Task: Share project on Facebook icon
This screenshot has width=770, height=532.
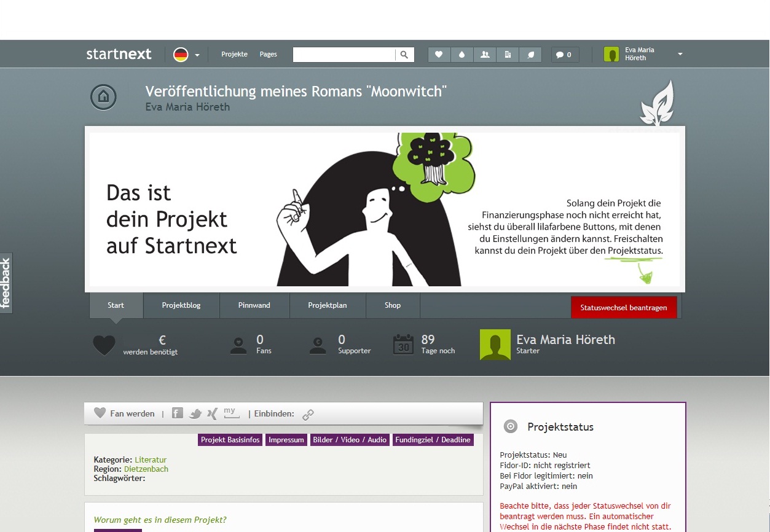Action: (177, 413)
